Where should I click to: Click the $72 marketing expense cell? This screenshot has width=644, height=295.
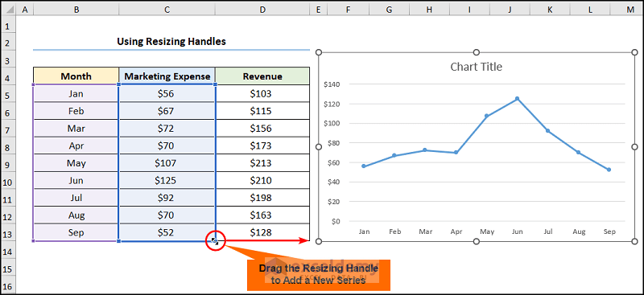167,129
